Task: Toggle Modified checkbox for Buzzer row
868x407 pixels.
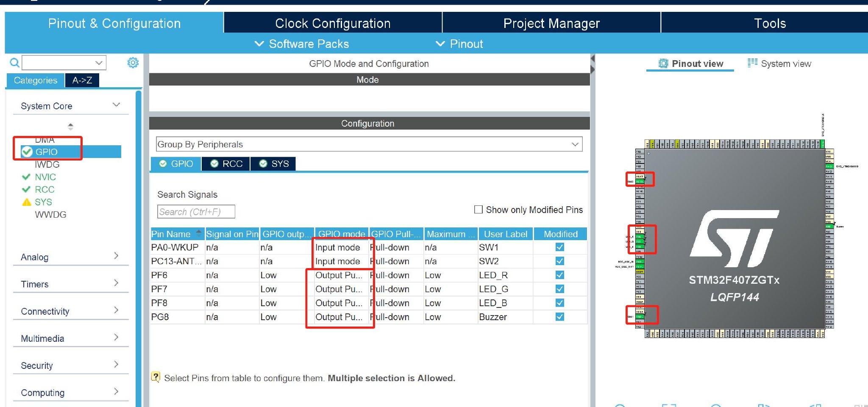Action: pos(559,317)
